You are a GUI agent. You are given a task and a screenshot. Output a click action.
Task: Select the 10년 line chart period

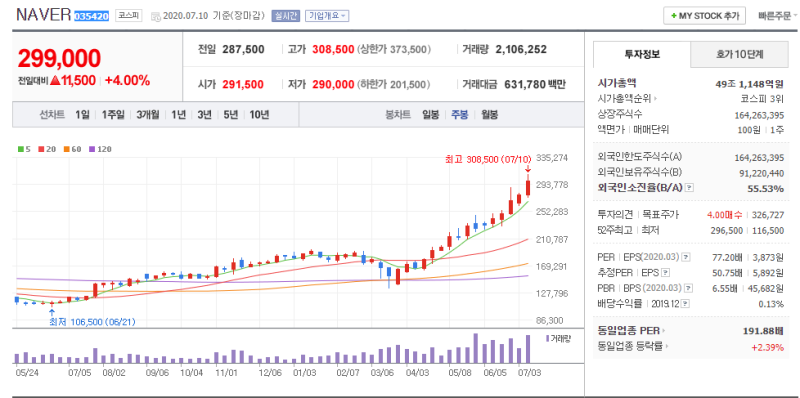[259, 114]
